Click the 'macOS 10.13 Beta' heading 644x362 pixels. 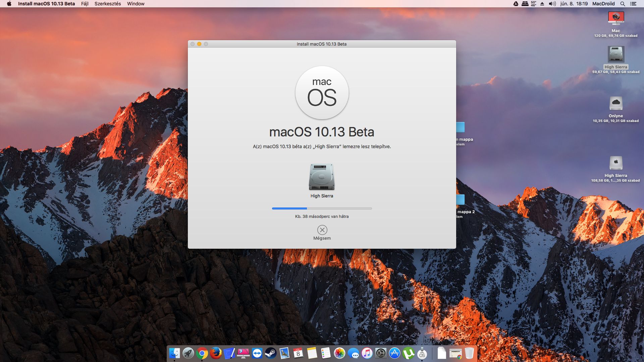322,132
